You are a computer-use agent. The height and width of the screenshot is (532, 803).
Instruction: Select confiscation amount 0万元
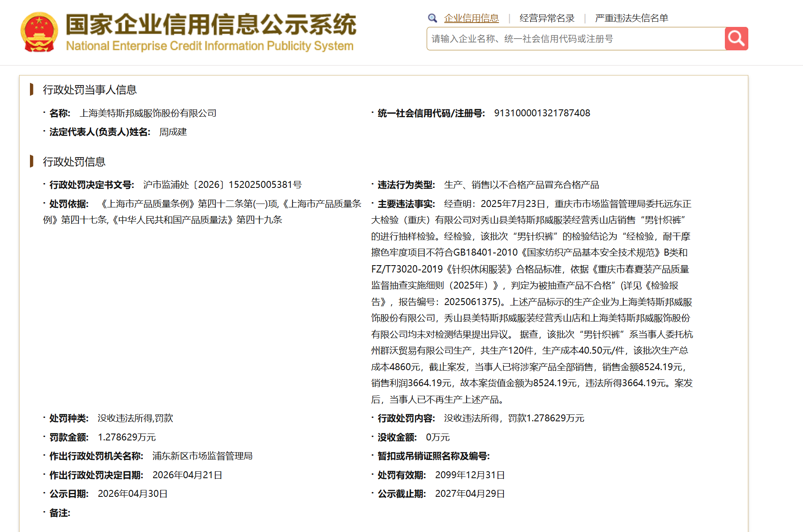[438, 437]
